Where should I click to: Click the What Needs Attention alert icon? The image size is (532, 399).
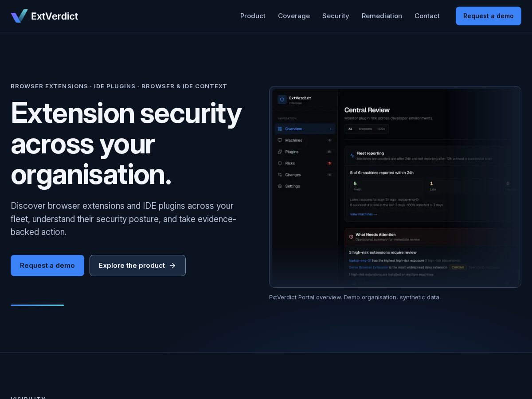click(x=351, y=237)
